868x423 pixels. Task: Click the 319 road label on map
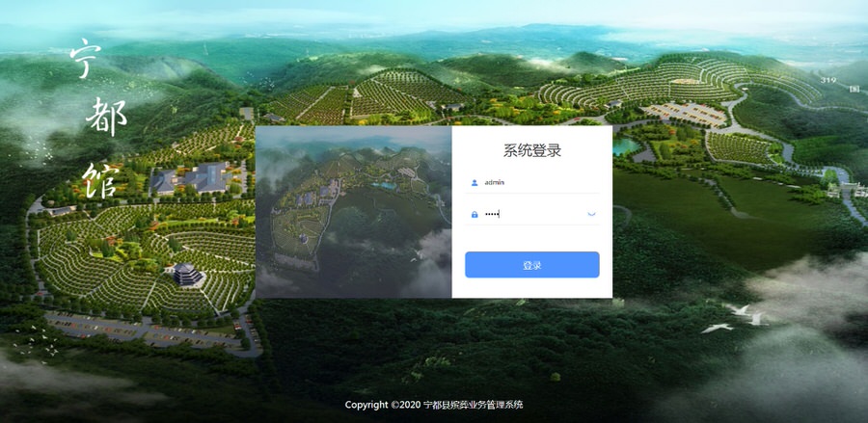click(828, 80)
